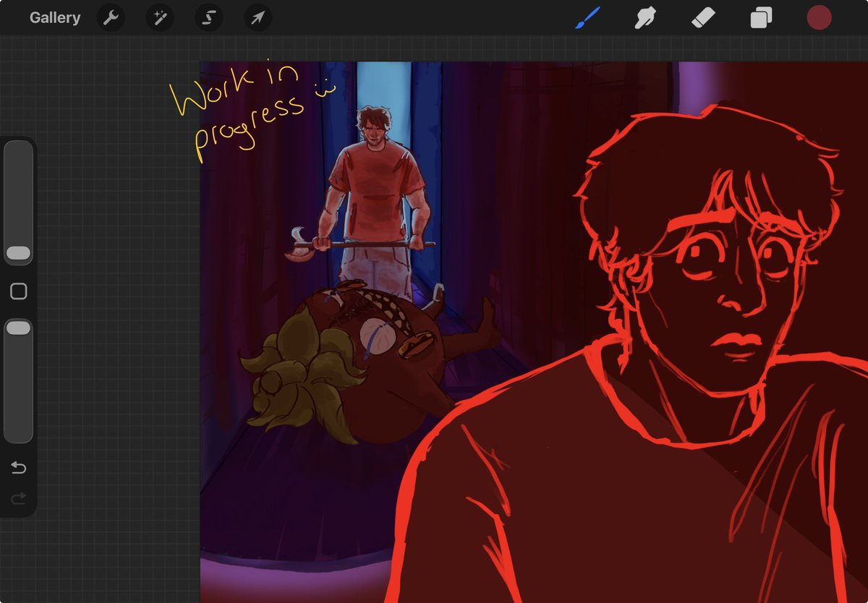Screen dimensions: 868x603
Task: Return to the Gallery
Action: click(55, 18)
